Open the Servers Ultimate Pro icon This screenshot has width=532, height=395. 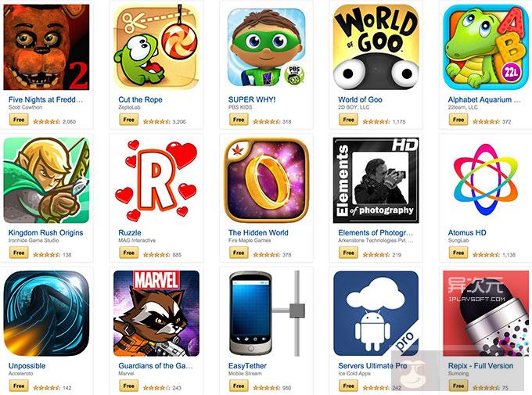376,313
